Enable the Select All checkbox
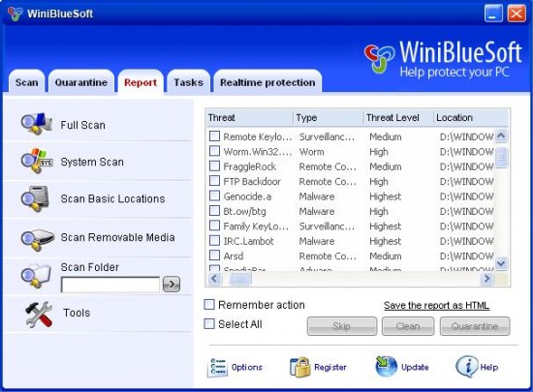Screen dimensions: 533x392 (x=209, y=324)
